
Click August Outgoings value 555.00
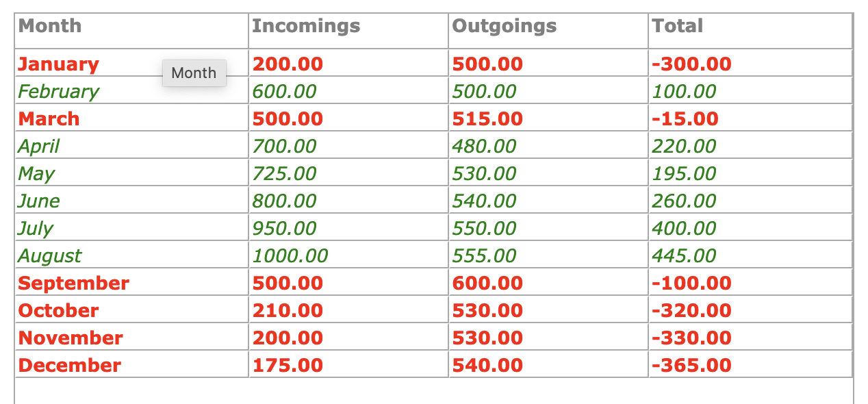click(x=485, y=256)
